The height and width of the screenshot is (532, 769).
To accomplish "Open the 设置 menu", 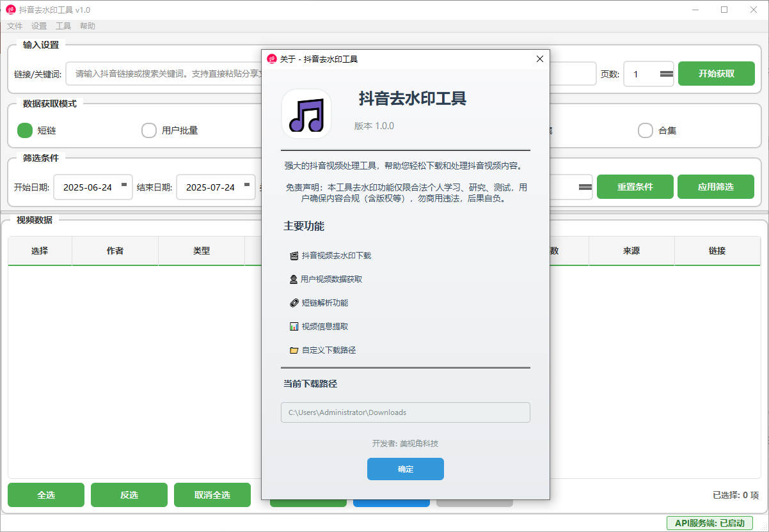I will click(39, 26).
